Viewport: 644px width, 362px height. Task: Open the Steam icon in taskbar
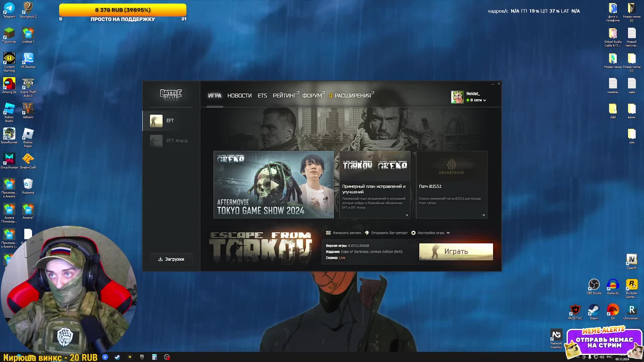[117, 357]
